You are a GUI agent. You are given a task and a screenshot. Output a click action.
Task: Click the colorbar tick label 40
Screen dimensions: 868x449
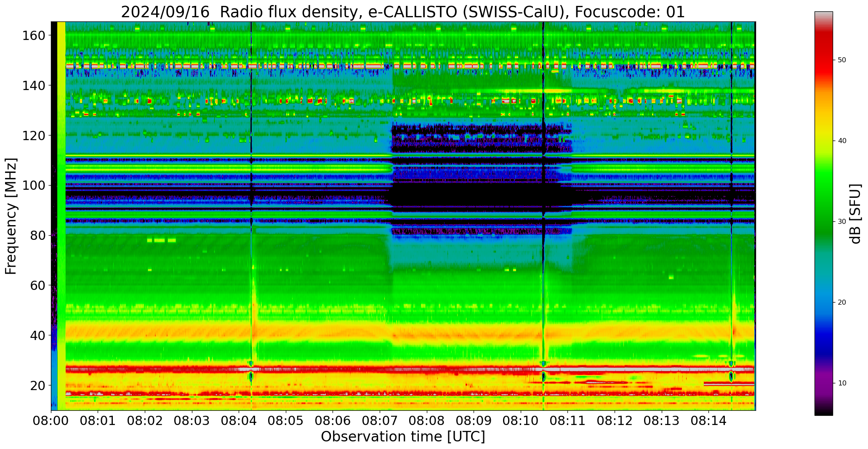point(842,141)
